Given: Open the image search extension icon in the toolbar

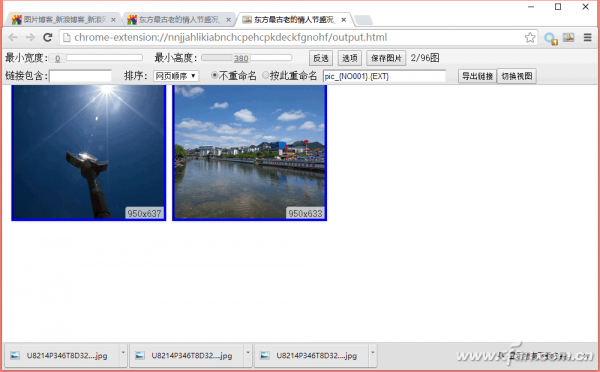Looking at the screenshot, I should (x=551, y=38).
